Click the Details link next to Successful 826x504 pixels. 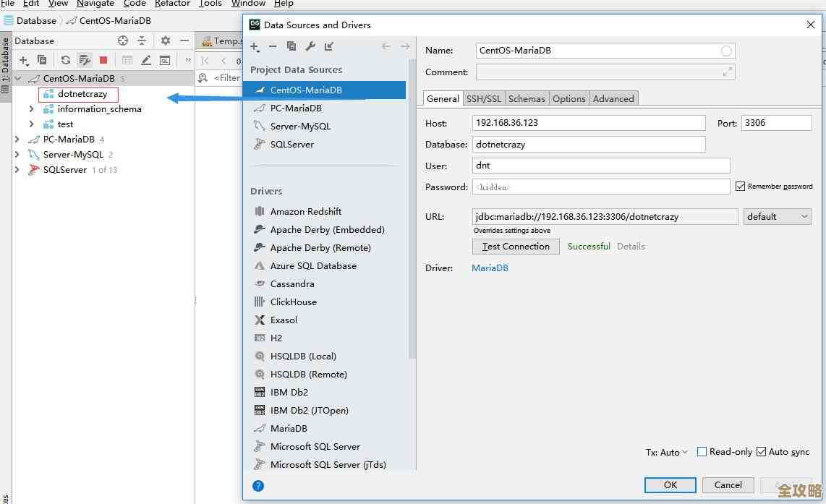631,246
